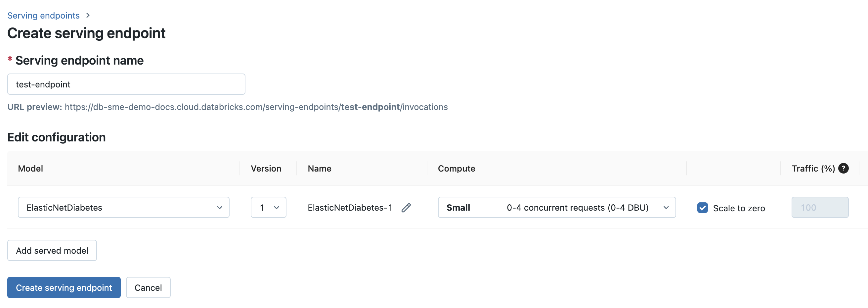
Task: Click the Scale to zero label
Action: (739, 208)
